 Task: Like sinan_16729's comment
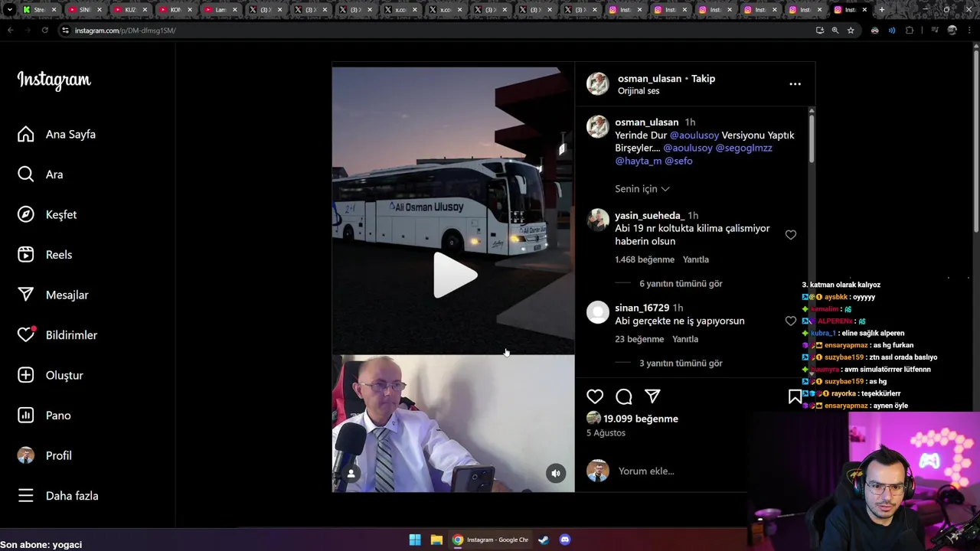[791, 321]
